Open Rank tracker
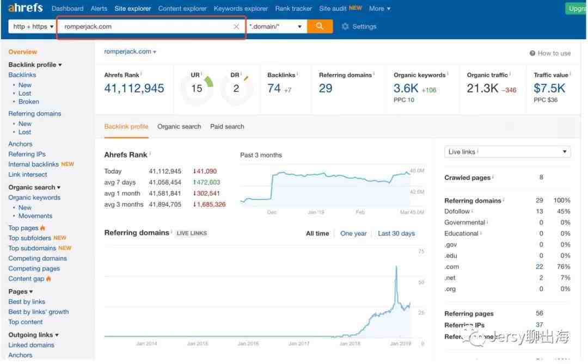Screen dimensions: 588x364 tap(293, 8)
